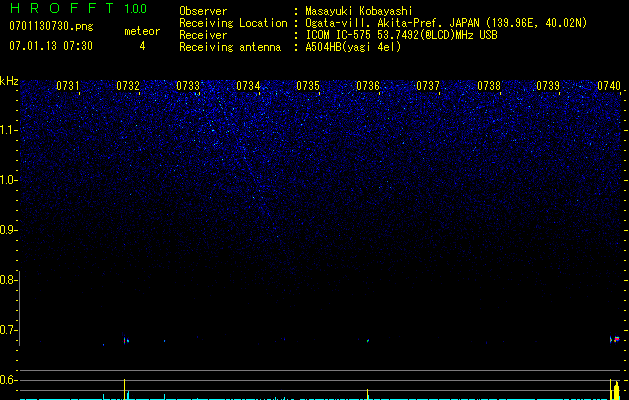Viewport: 629px width, 400px height.
Task: Click the 0736 time marker
Action: click(368, 86)
